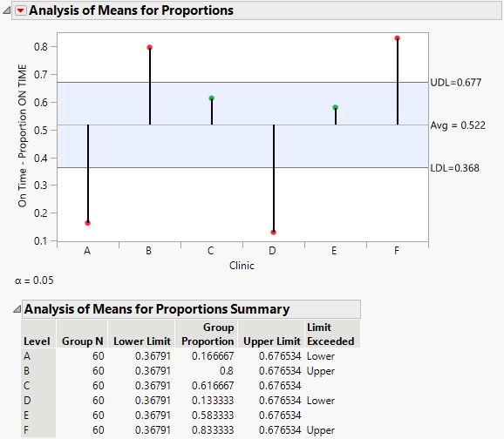This screenshot has height=439, width=504.
Task: Collapse the Proportions Summary section
Action: pos(17,309)
